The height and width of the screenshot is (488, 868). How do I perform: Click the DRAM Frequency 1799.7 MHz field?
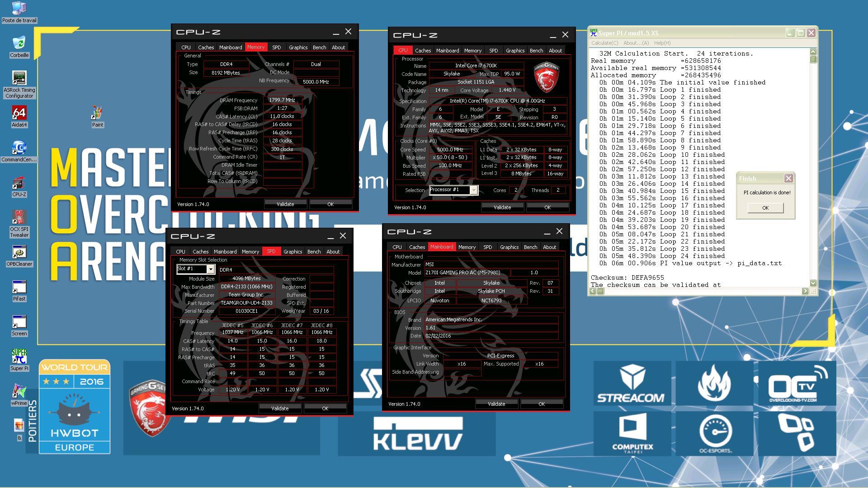[x=282, y=100]
